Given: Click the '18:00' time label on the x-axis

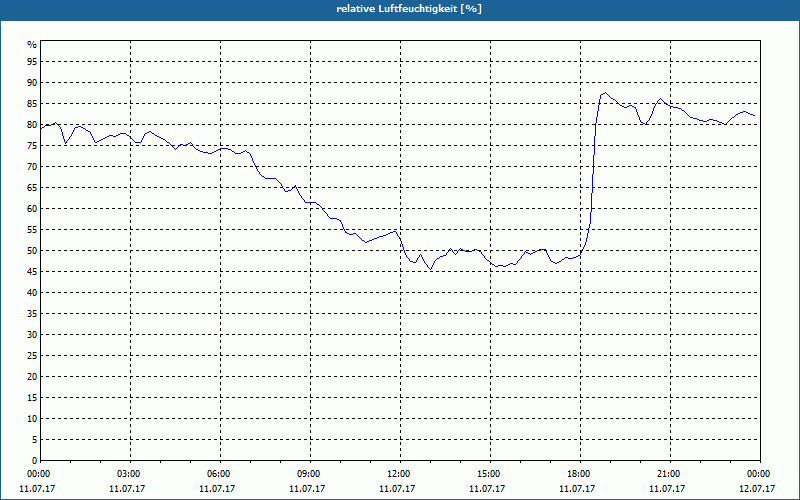Looking at the screenshot, I should point(581,474).
